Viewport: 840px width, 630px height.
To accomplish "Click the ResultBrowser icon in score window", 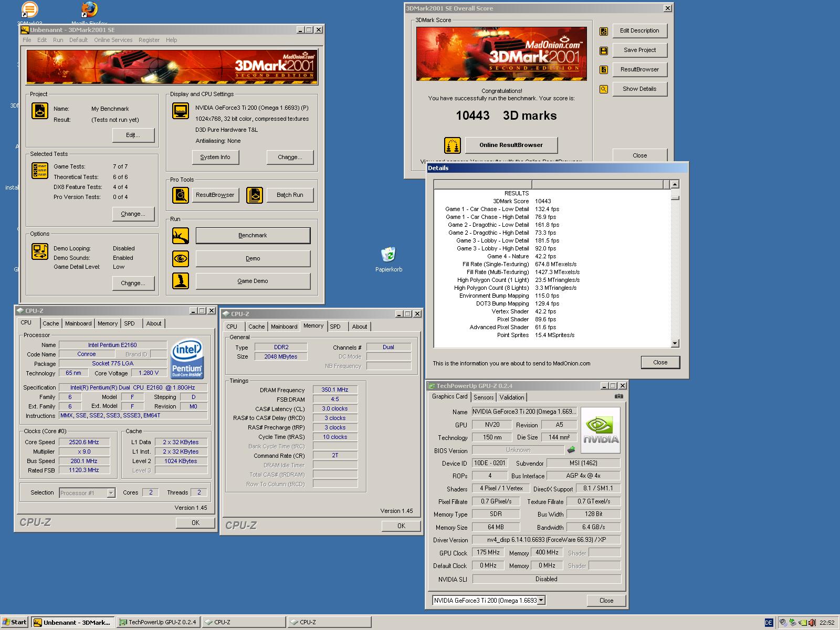I will coord(604,69).
